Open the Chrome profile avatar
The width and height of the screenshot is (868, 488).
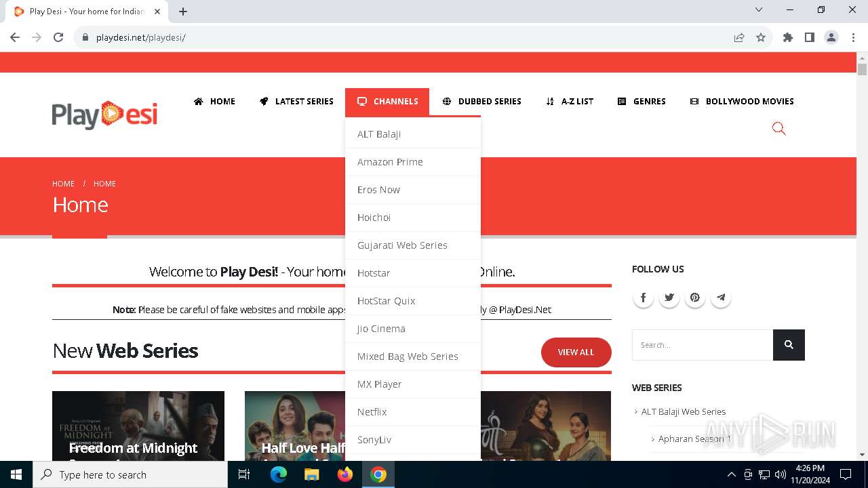831,37
